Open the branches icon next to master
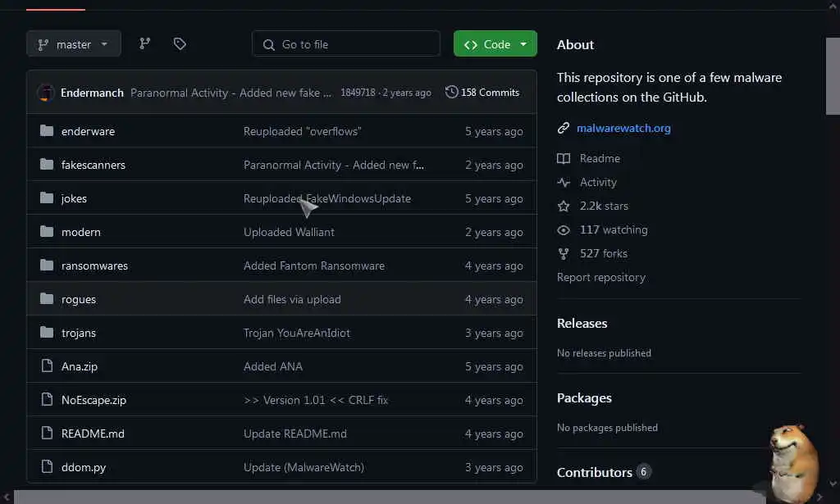Viewport: 840px width, 504px height. pyautogui.click(x=145, y=44)
